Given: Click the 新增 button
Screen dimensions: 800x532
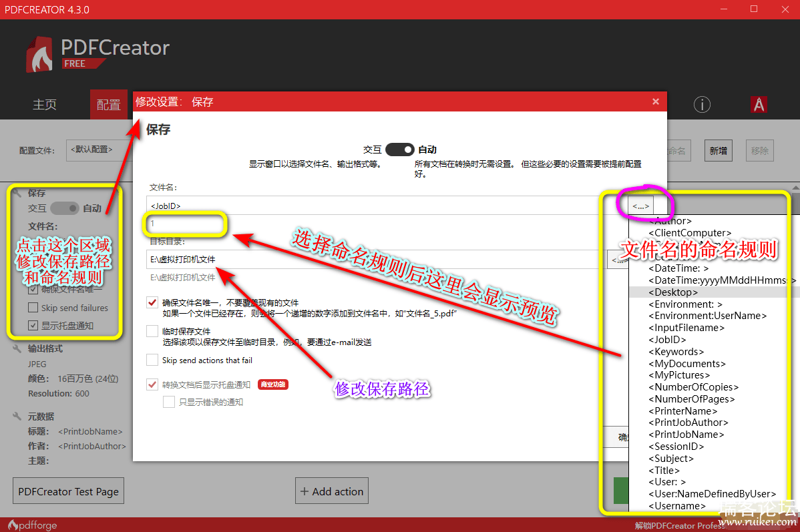Looking at the screenshot, I should tap(719, 150).
